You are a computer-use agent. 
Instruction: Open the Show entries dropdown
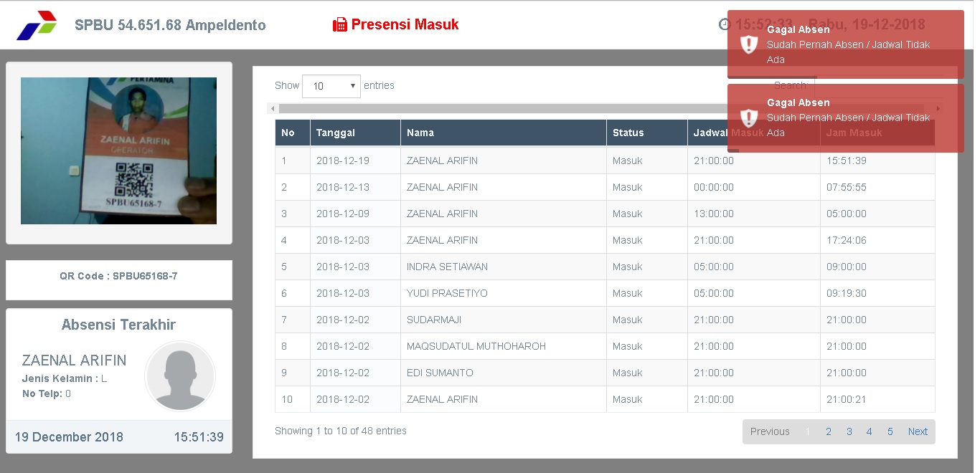[331, 86]
